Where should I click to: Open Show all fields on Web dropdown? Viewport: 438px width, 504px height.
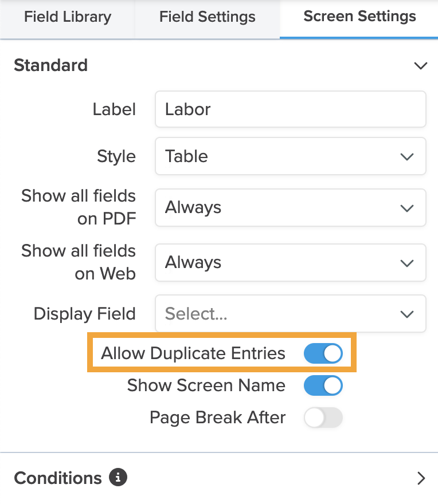(x=291, y=263)
